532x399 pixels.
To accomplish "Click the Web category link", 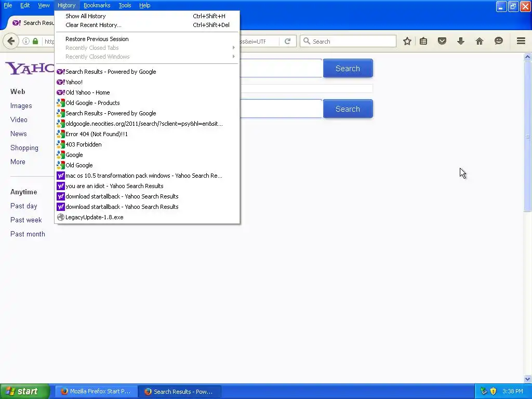I will pyautogui.click(x=18, y=91).
